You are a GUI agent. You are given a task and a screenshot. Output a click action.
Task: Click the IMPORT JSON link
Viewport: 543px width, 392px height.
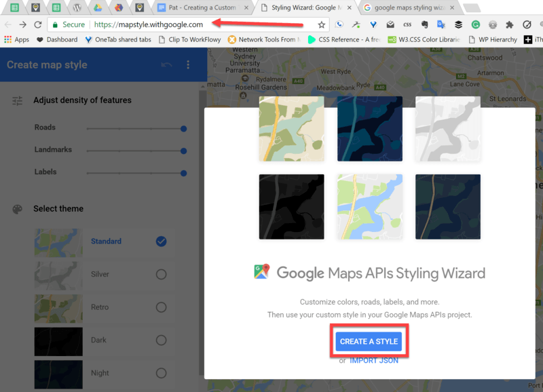[x=374, y=361]
